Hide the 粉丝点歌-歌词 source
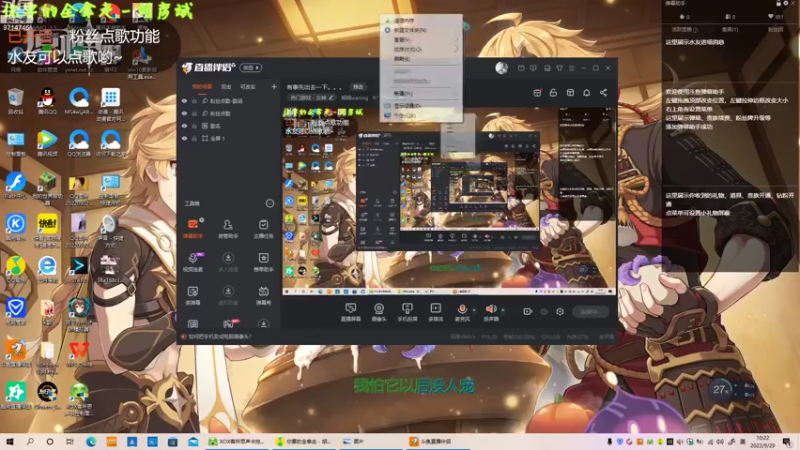The image size is (800, 450). tap(184, 101)
